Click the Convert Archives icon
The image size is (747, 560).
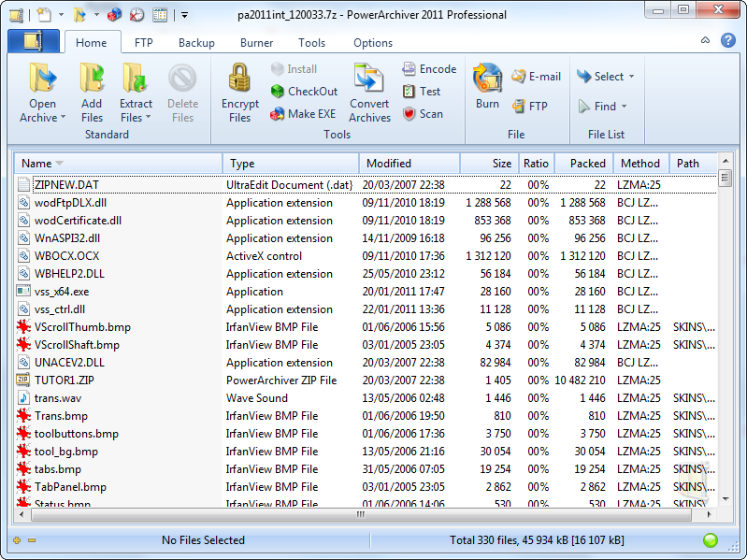click(x=368, y=78)
